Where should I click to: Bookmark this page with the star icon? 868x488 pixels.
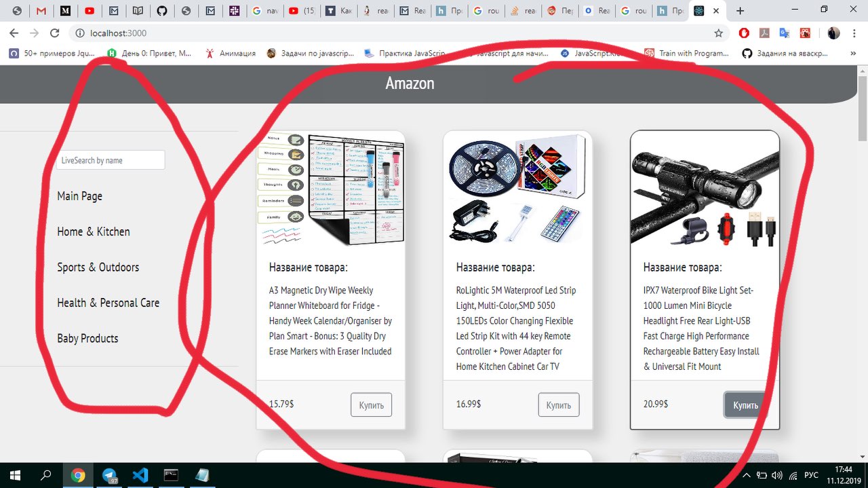pyautogui.click(x=719, y=33)
